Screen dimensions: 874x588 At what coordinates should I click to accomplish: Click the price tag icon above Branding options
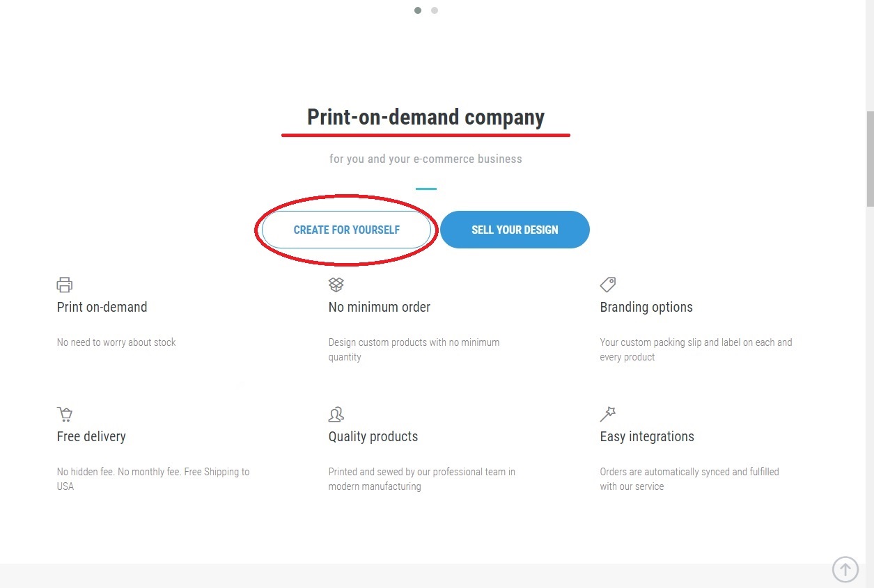(608, 285)
